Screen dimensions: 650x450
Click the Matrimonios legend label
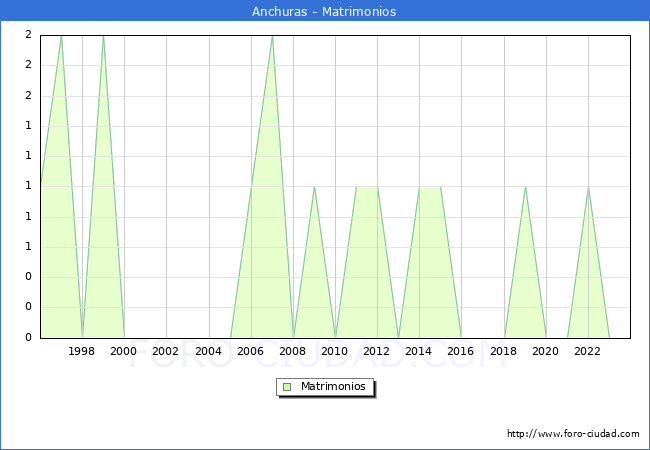pos(332,386)
